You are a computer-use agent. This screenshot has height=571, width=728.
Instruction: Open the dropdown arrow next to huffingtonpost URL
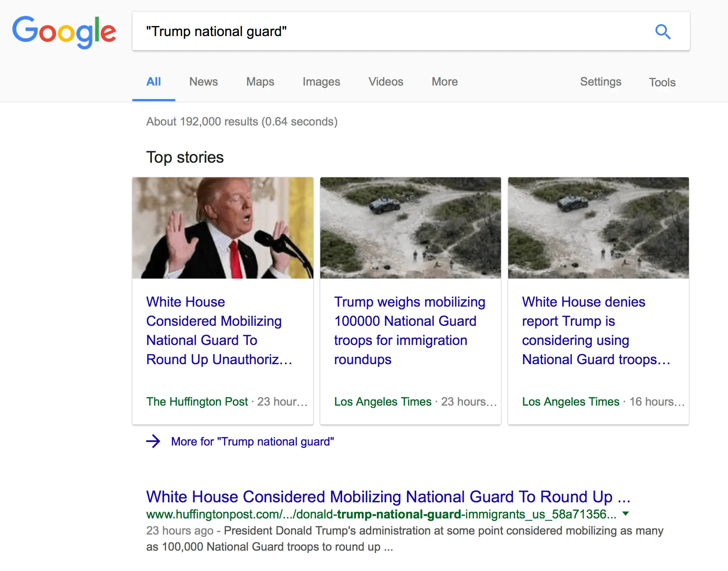[x=626, y=513]
